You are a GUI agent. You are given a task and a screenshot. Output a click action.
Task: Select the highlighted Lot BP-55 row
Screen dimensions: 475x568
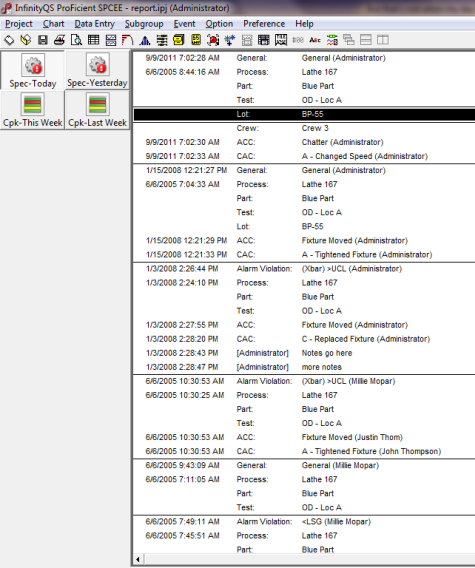tap(304, 114)
